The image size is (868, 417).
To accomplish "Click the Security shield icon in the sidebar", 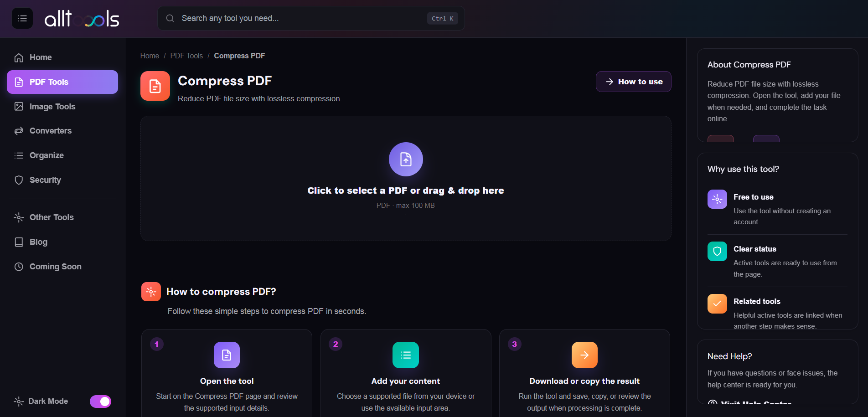I will pos(19,180).
